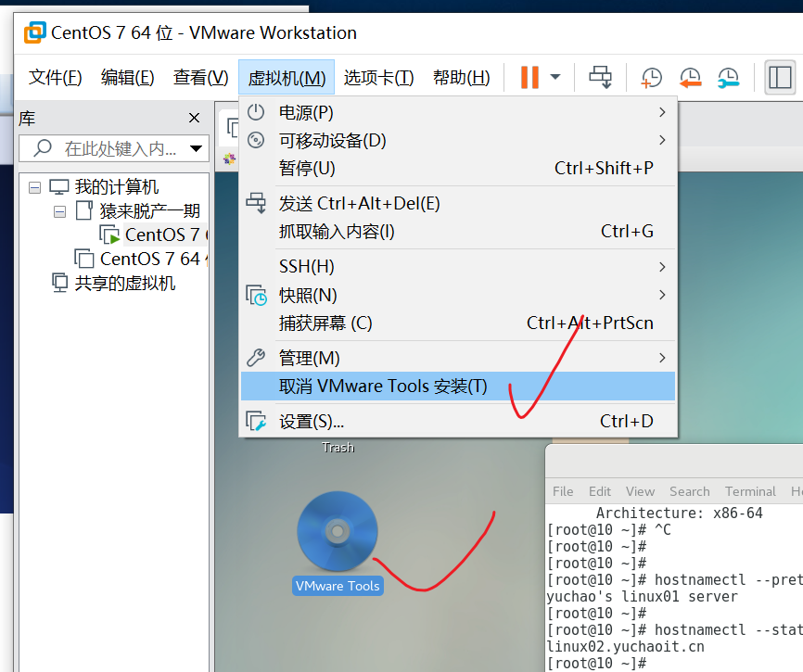Click the VMware Tools disc desktop icon
Image resolution: width=803 pixels, height=672 pixels.
pyautogui.click(x=337, y=531)
